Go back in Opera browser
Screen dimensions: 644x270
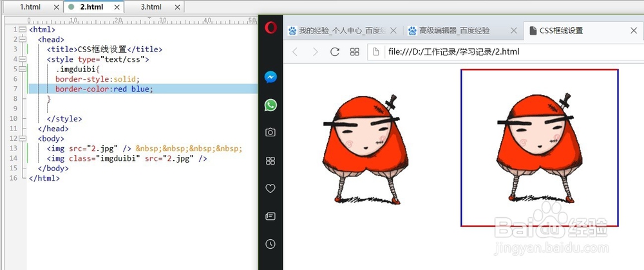click(294, 51)
